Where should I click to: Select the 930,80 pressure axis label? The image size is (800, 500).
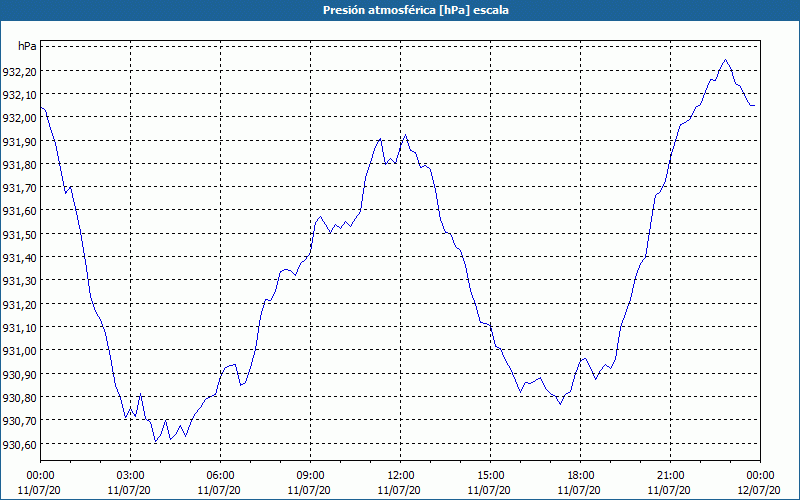(x=20, y=398)
